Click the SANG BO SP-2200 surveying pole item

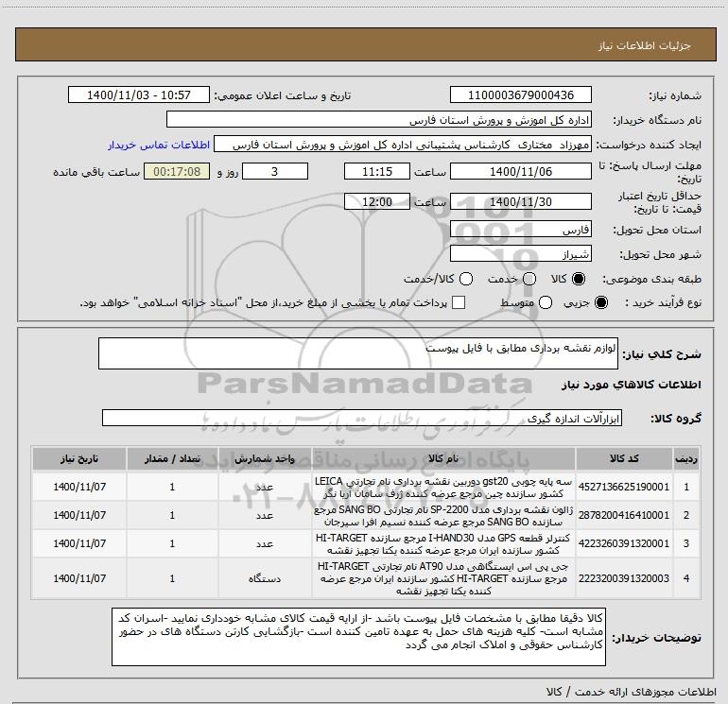(443, 515)
